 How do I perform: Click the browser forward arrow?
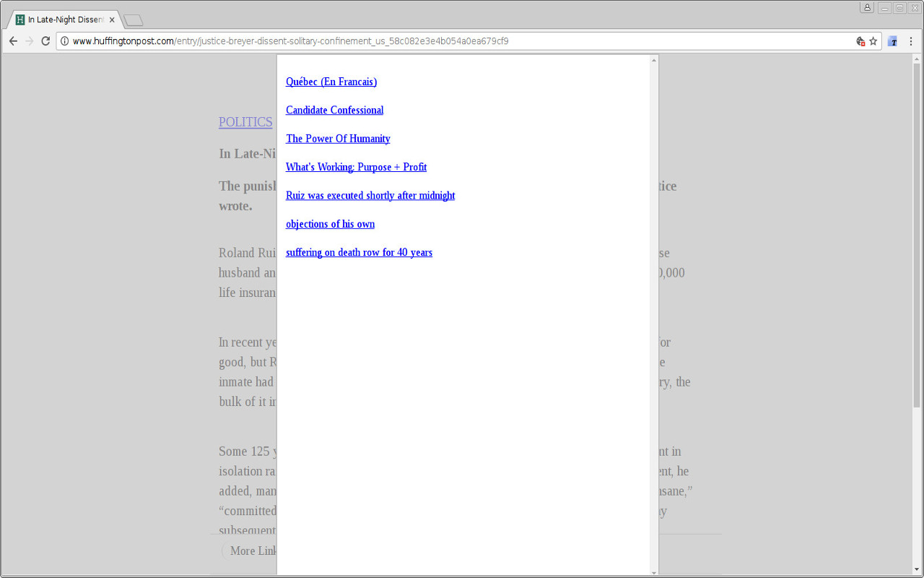tap(30, 41)
